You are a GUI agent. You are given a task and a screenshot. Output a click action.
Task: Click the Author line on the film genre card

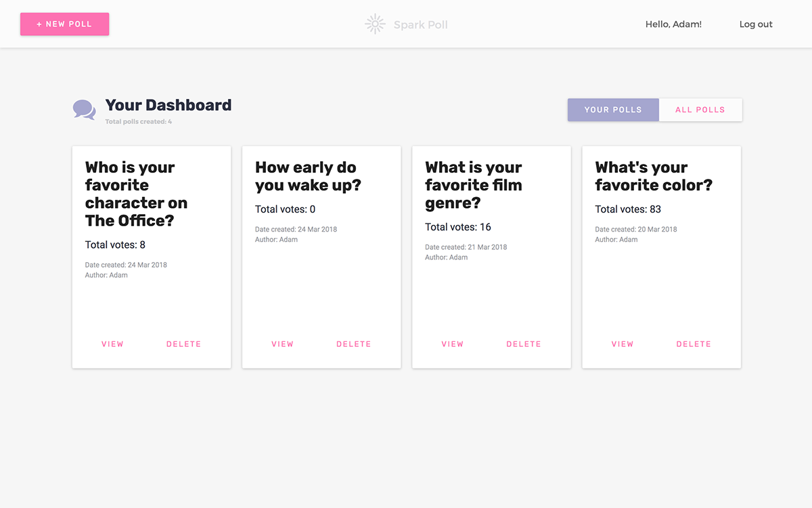447,257
